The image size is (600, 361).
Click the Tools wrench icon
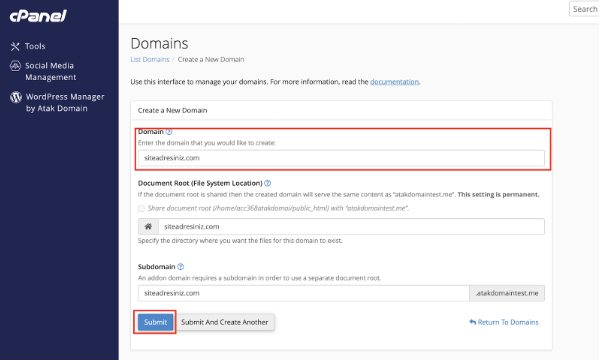pos(15,46)
